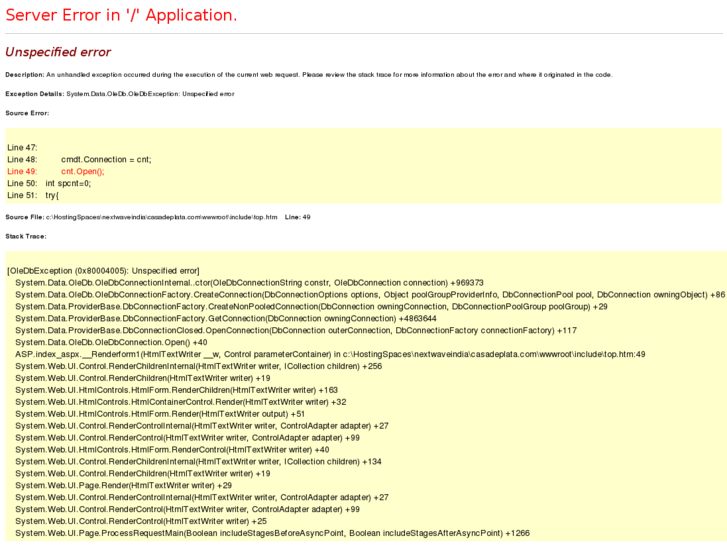
Task: Click the 'HtmlForm.RenderChildren' stack line +163
Action: (x=177, y=390)
